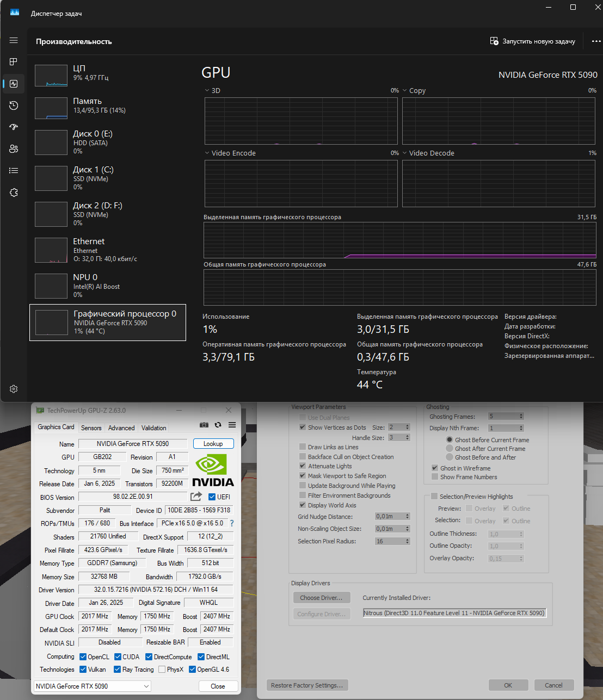Select CPU (ЦП) performance graph thumbnail
The image size is (603, 700).
coord(51,76)
